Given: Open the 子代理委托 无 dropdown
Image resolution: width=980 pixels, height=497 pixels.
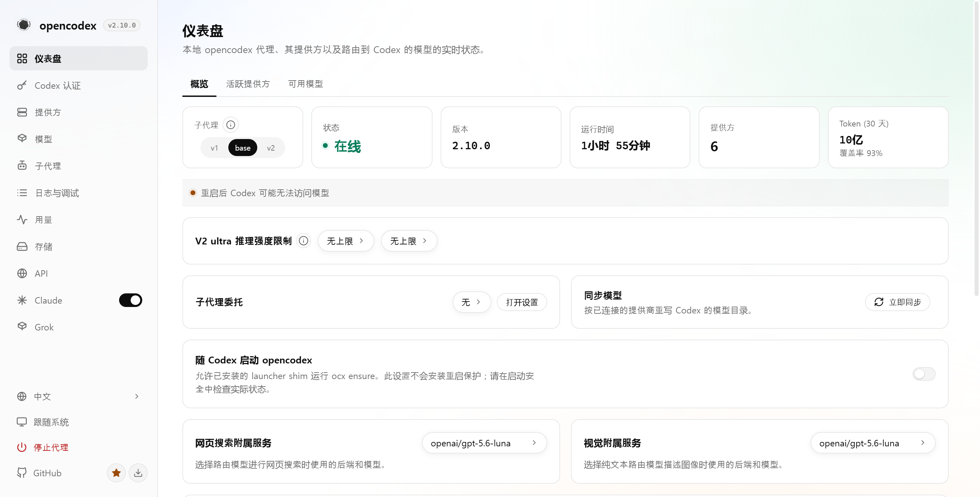Looking at the screenshot, I should tap(472, 302).
